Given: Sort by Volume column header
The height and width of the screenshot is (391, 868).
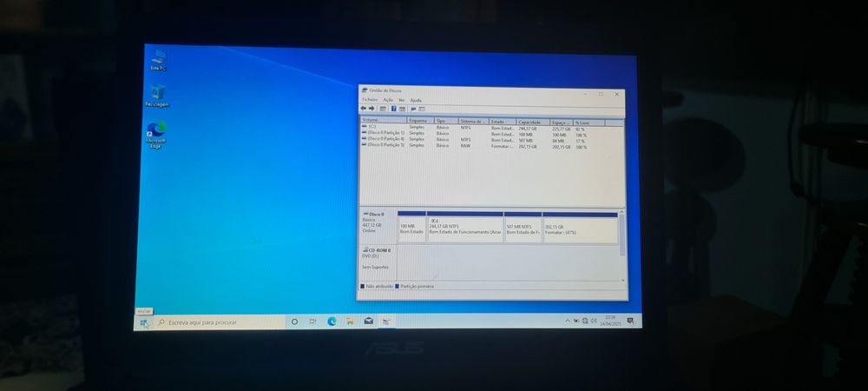Looking at the screenshot, I should [384, 122].
